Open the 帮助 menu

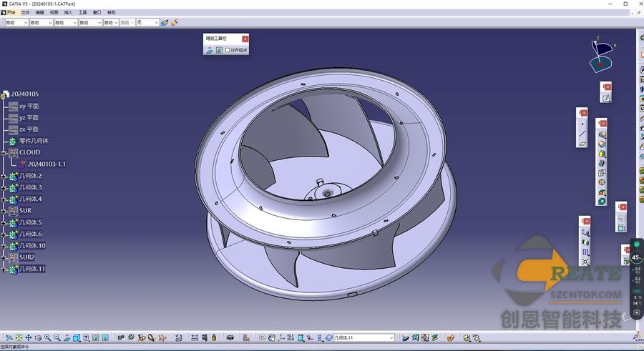coord(112,12)
